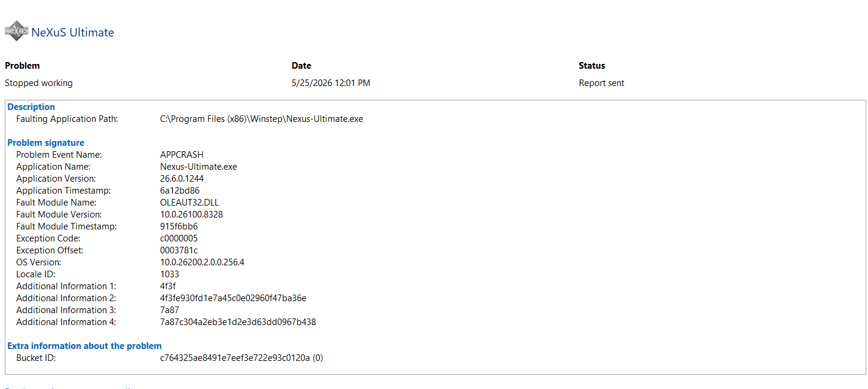Click the OS Version value

click(x=202, y=262)
